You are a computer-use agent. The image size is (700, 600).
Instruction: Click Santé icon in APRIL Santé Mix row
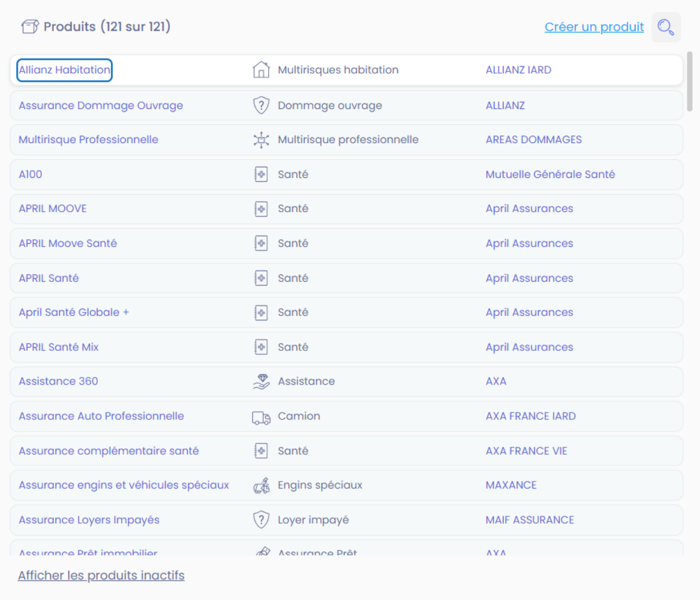[261, 347]
